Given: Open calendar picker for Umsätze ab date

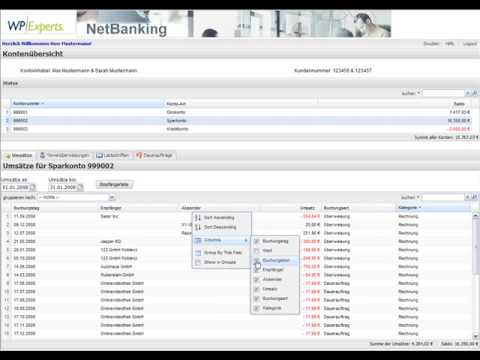Looking at the screenshot, I should tap(33, 188).
